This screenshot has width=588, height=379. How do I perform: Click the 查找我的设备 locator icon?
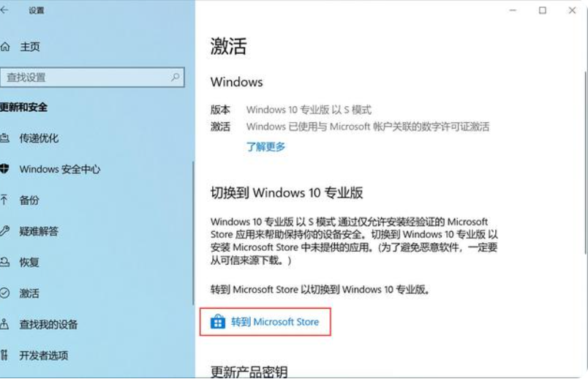tap(4, 324)
